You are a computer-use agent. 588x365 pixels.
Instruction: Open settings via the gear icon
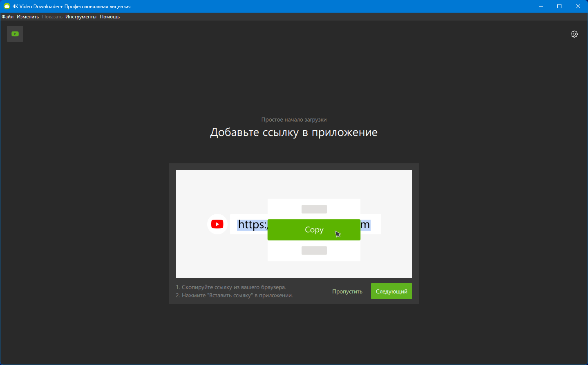pos(574,34)
